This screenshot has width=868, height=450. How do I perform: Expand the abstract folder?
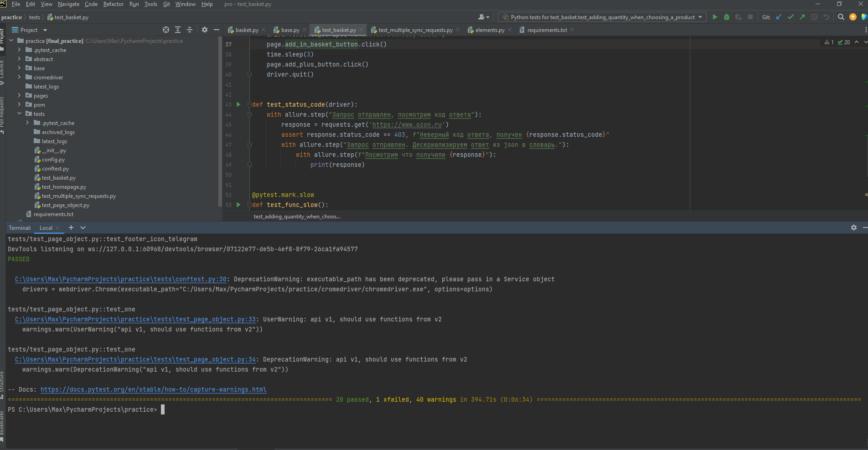pyautogui.click(x=19, y=59)
